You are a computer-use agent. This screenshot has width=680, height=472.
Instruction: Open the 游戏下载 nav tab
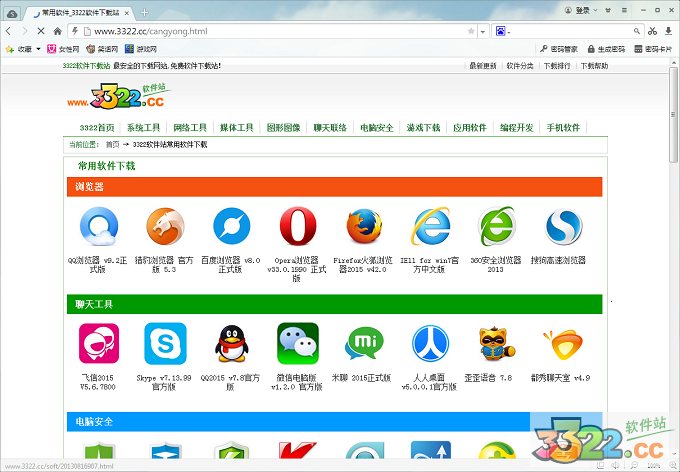point(423,128)
